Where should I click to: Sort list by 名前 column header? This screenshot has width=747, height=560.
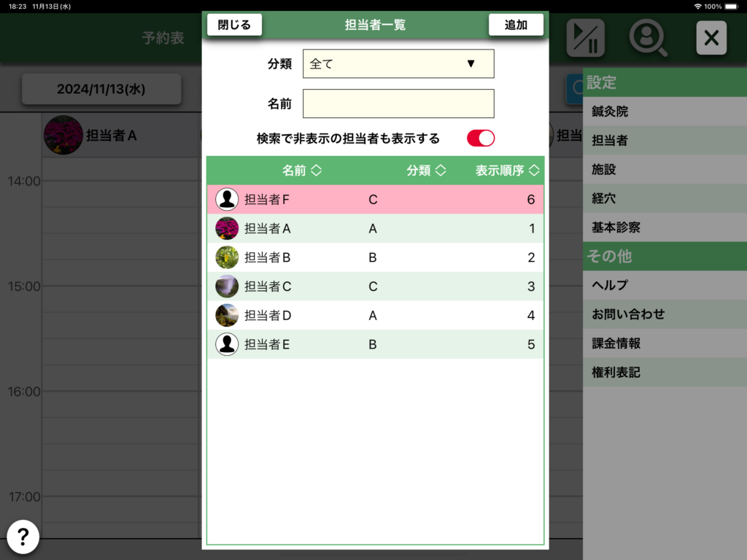tap(302, 171)
